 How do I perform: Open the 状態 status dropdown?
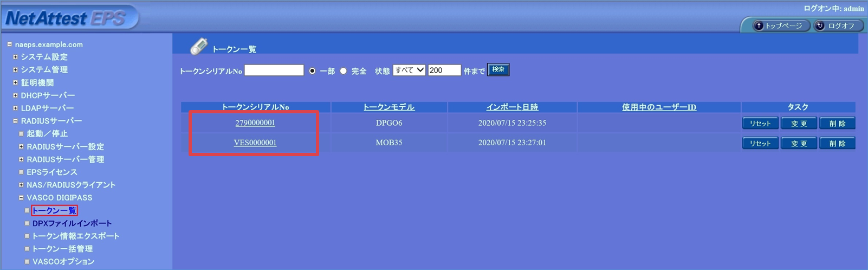(409, 70)
